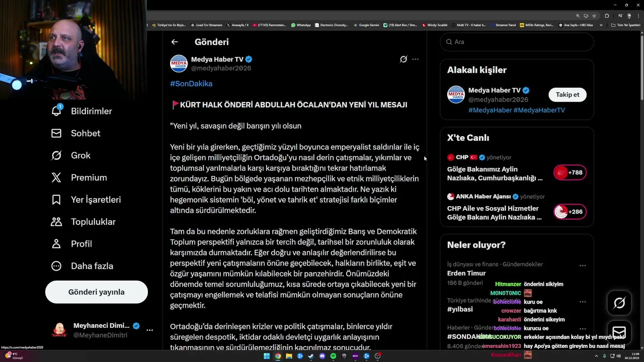644x362 pixels.
Task: Open the floating messages envelope button
Action: tap(619, 333)
